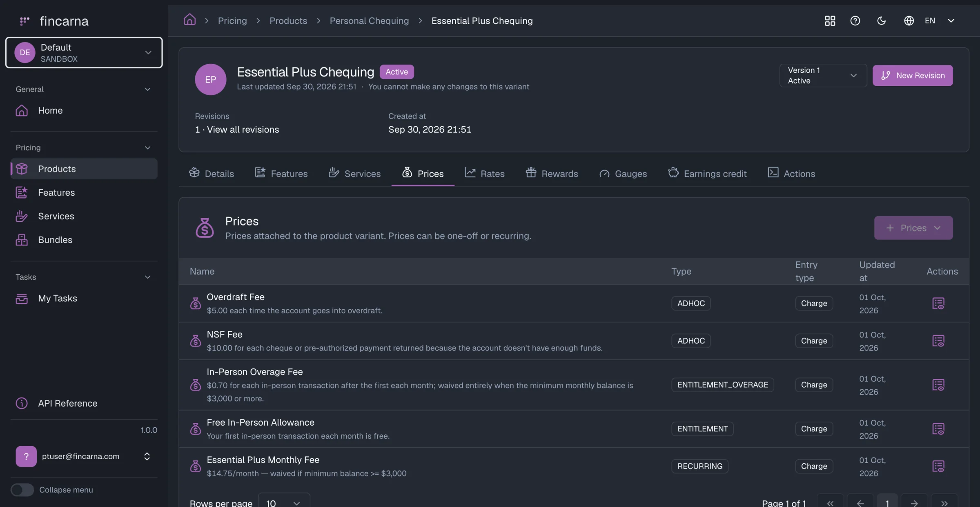
Task: Select Home in the sidebar
Action: (x=84, y=111)
